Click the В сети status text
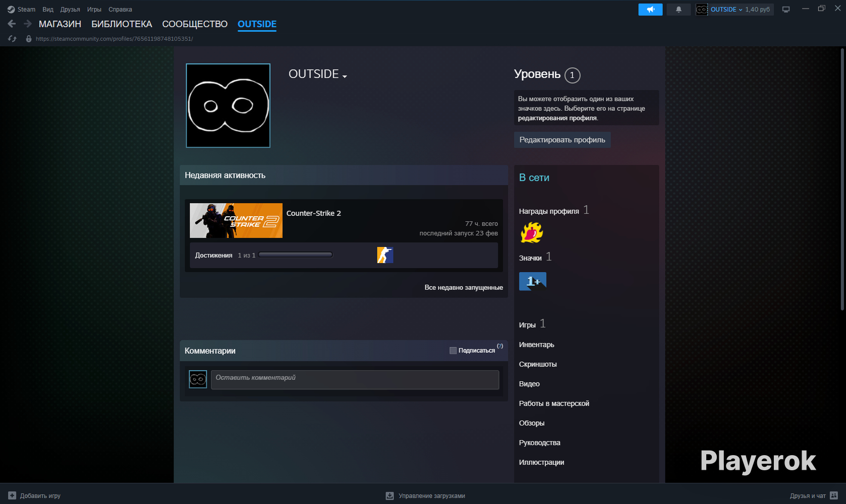This screenshot has height=504, width=846. [534, 178]
